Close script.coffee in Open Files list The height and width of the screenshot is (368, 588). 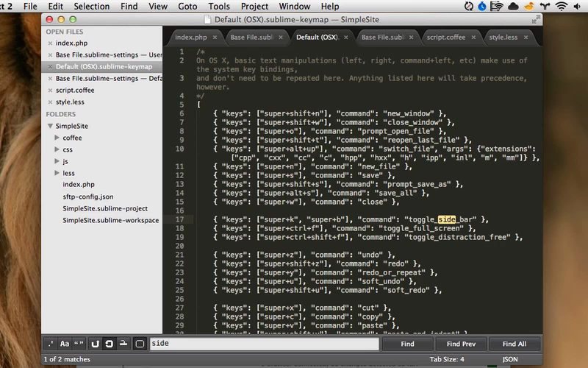click(x=50, y=91)
